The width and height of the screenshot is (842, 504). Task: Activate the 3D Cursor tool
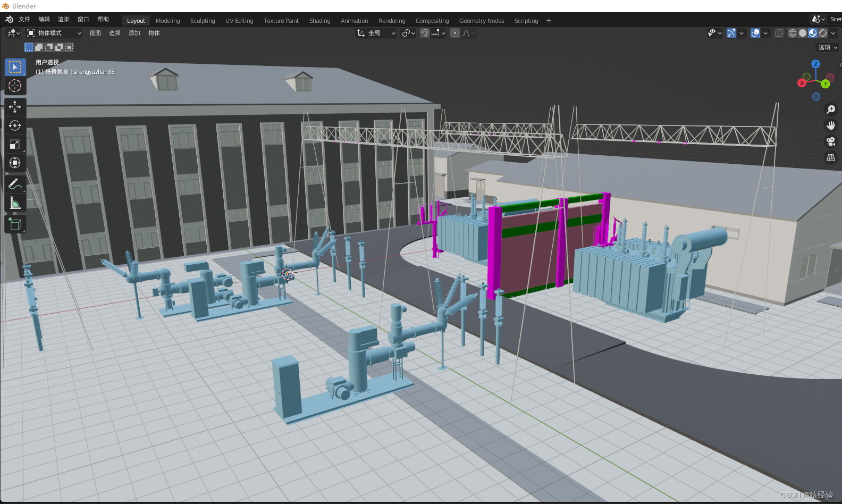click(15, 86)
